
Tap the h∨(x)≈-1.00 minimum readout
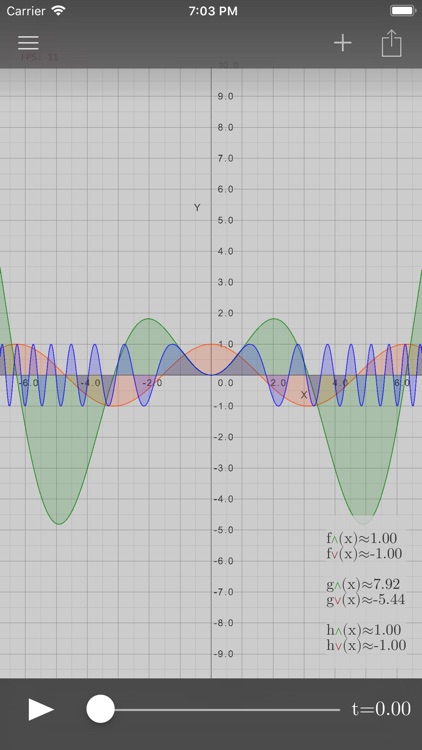(x=366, y=645)
